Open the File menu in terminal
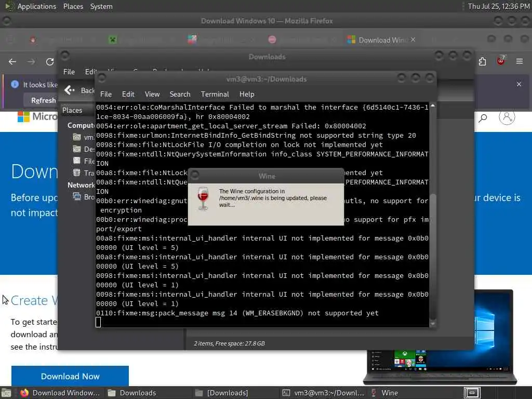 click(105, 94)
